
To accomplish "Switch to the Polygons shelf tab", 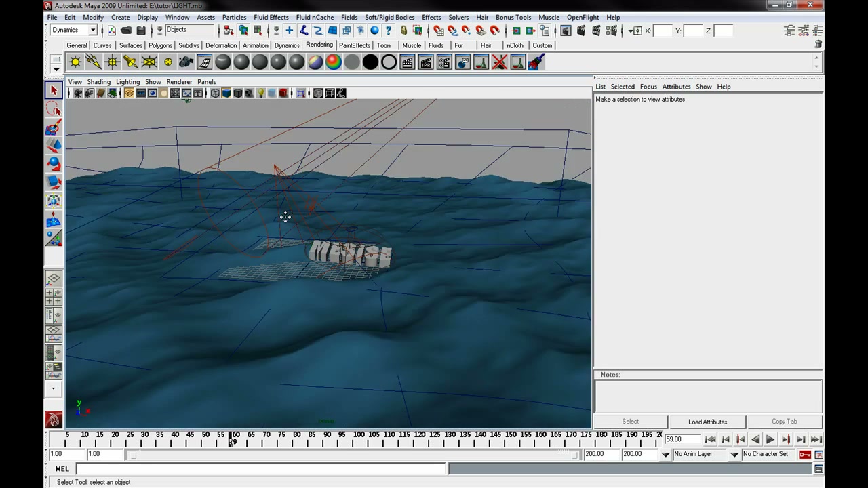I will (x=160, y=45).
